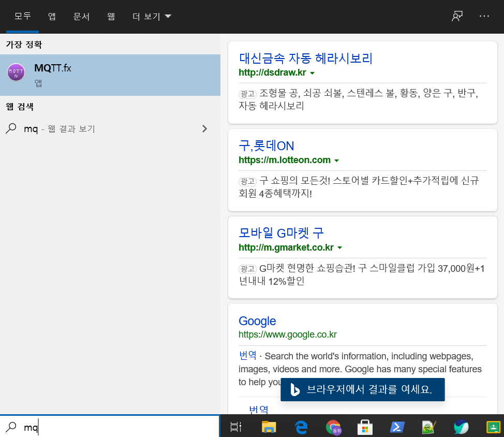Open the MQTT.fx app result
The image size is (504, 437).
tap(110, 75)
